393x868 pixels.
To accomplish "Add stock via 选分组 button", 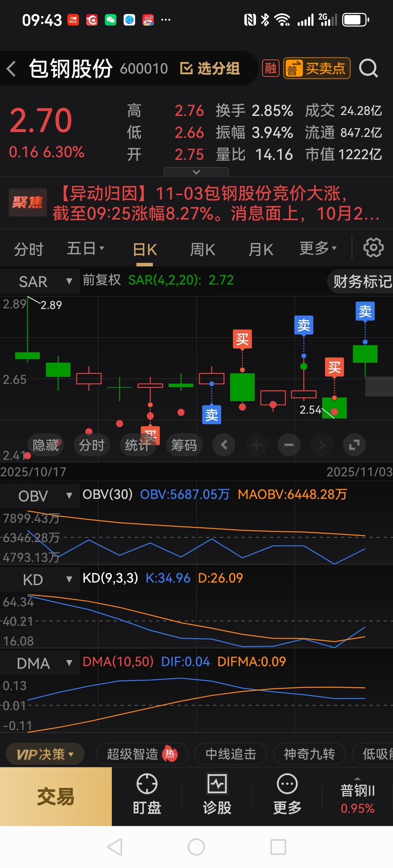I will pos(210,68).
